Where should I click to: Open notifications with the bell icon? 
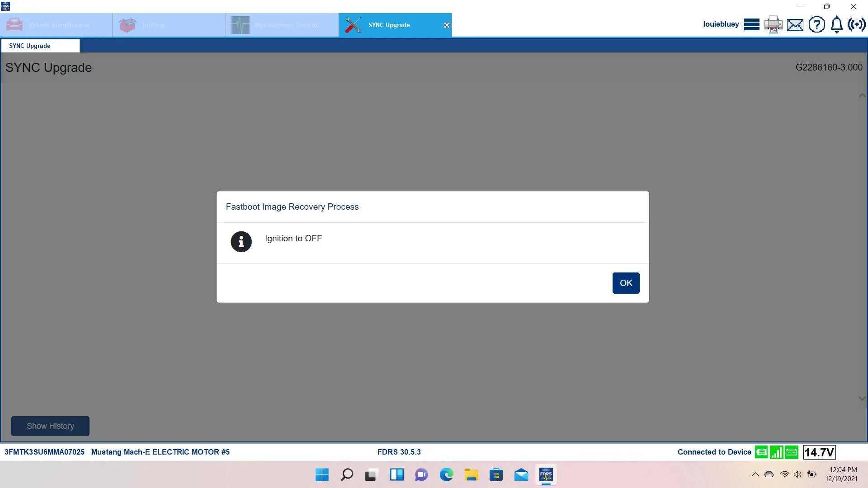(x=837, y=24)
